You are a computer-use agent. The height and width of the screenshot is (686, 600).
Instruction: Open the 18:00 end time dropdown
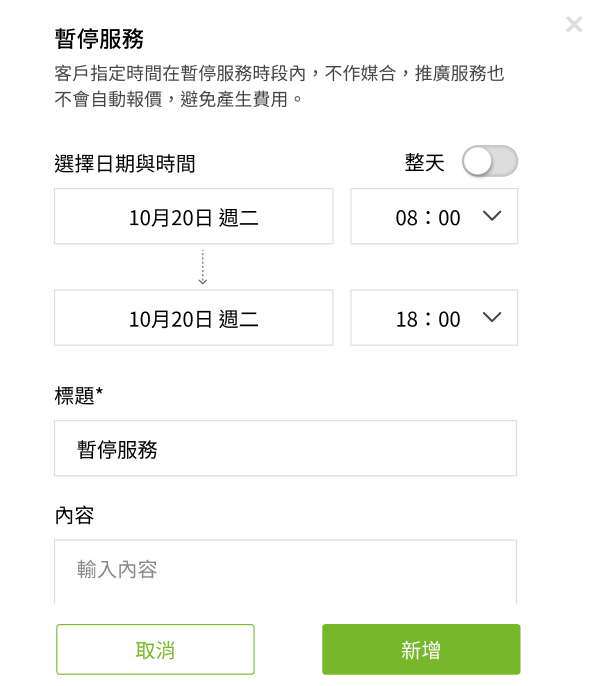pos(433,318)
